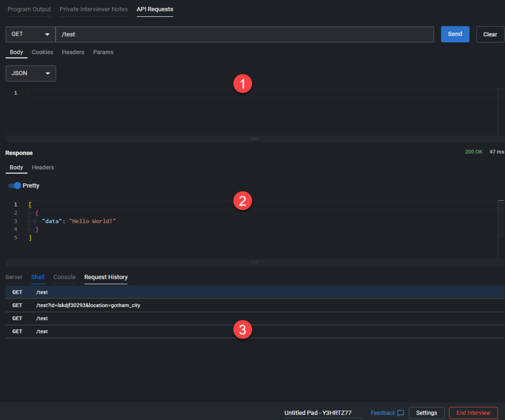
Task: Select the gotham_city request history entry
Action: (x=89, y=305)
